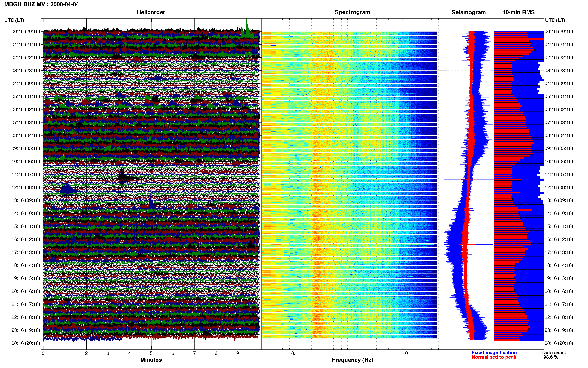Click the 'MBGH BHZ MV : 2000-04-04' title
Screen dimensions: 588x368
tap(42, 4)
